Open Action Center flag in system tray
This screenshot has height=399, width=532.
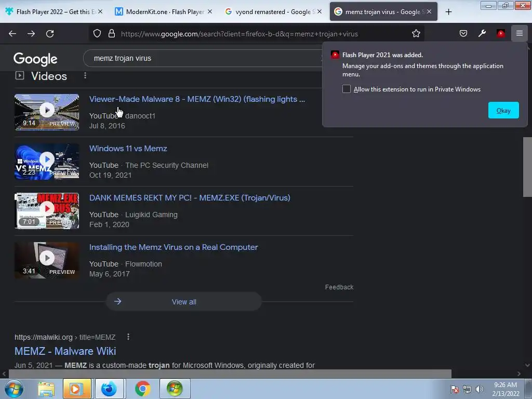(454, 389)
